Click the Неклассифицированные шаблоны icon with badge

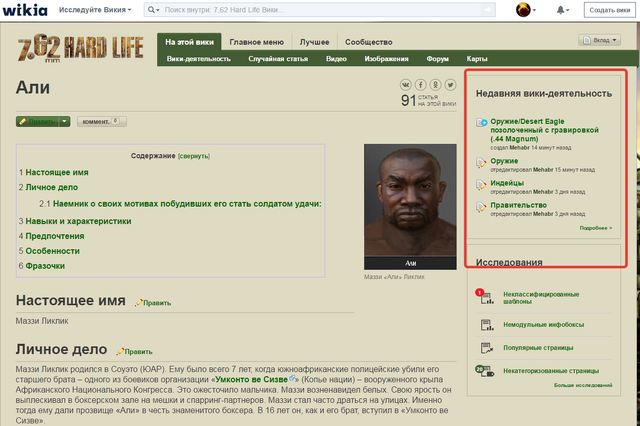pyautogui.click(x=485, y=297)
